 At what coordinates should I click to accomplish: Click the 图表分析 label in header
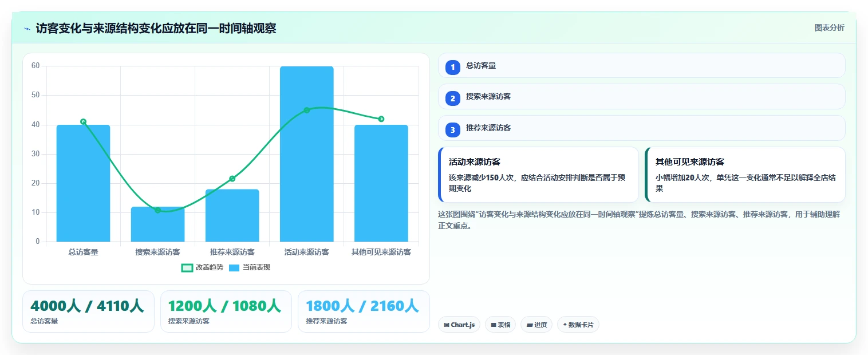[829, 27]
